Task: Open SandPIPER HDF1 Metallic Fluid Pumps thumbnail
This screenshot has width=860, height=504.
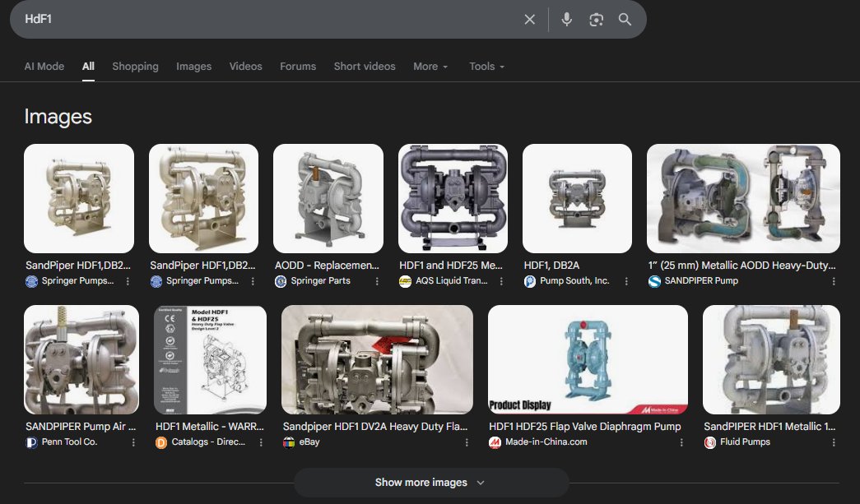Action: [x=771, y=359]
